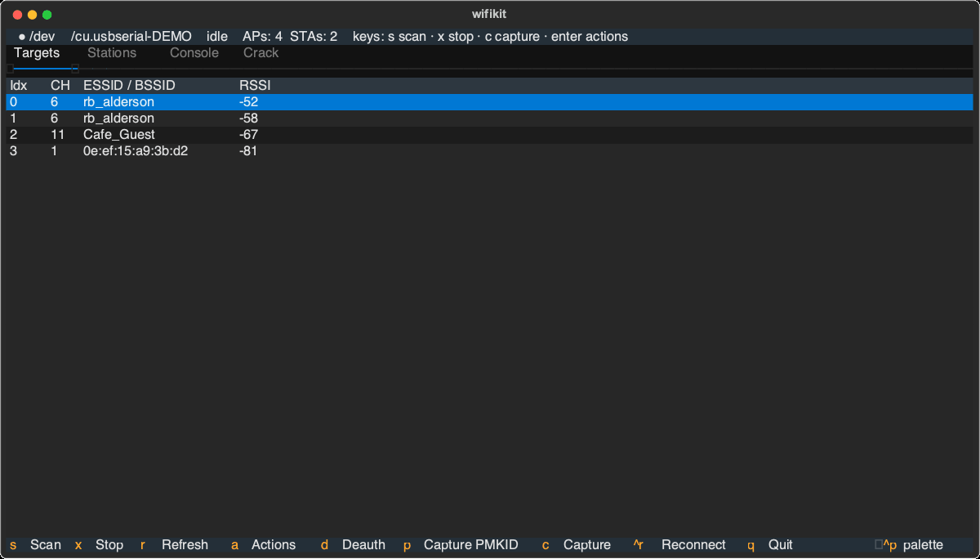The width and height of the screenshot is (980, 559).
Task: Click the Idx column header
Action: pyautogui.click(x=18, y=85)
